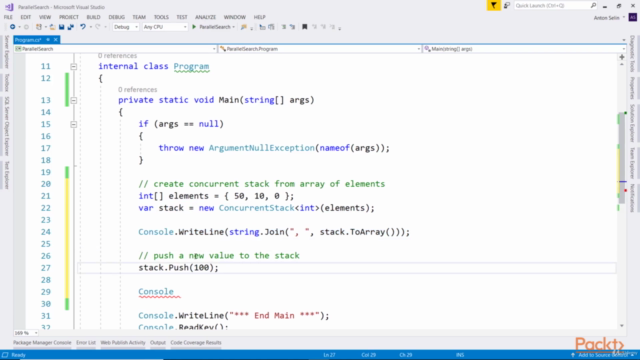640x360 pixels.
Task: Switch to the Error List tab
Action: pyautogui.click(x=86, y=343)
